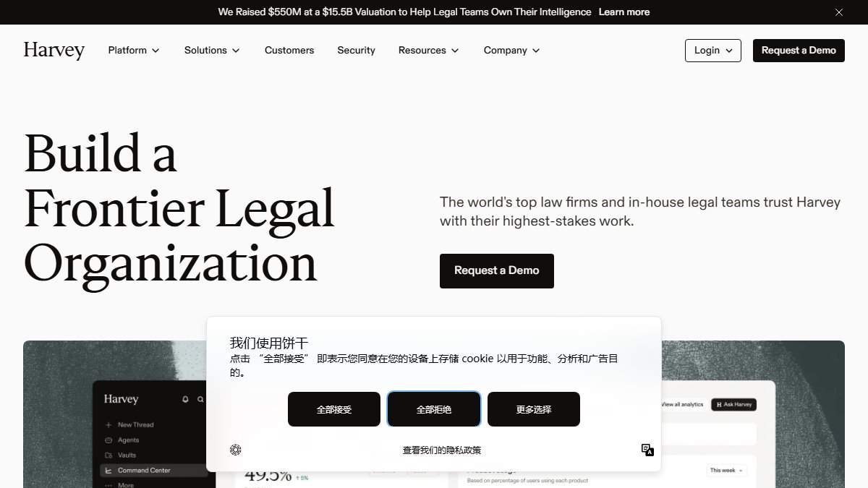Select Agents text in the sidebar preview

point(129,440)
